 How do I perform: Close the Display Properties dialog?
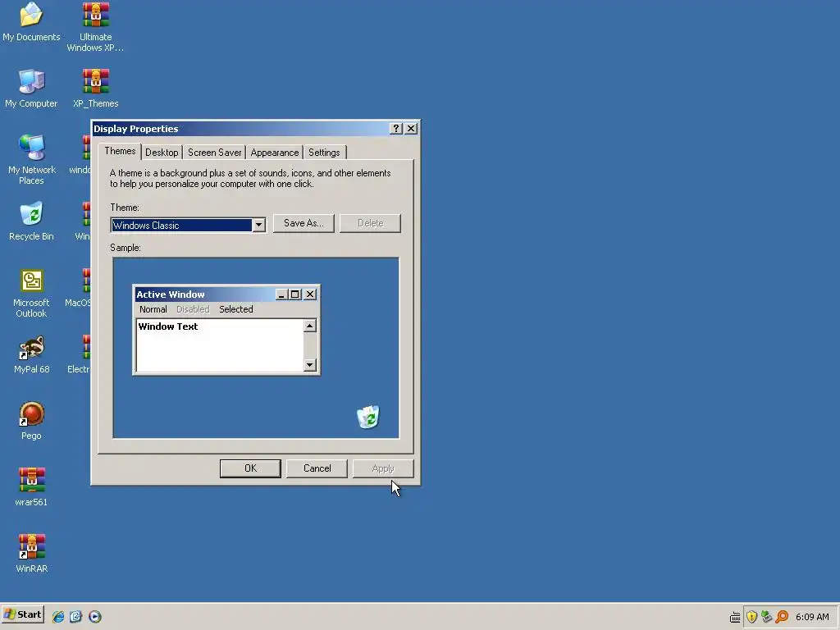(x=411, y=129)
